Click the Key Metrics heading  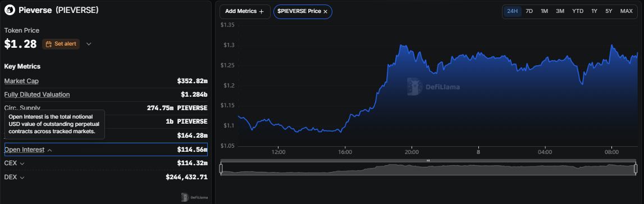(22, 66)
